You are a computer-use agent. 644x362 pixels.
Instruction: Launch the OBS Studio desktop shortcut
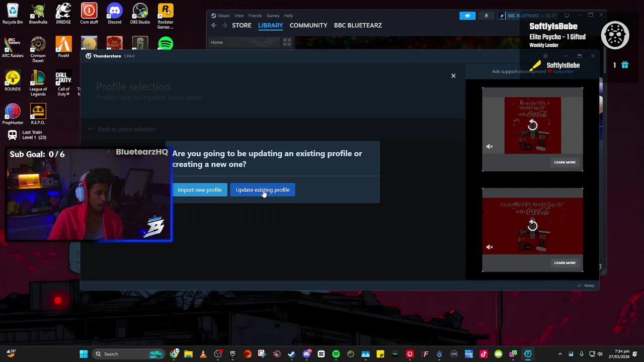tap(140, 14)
